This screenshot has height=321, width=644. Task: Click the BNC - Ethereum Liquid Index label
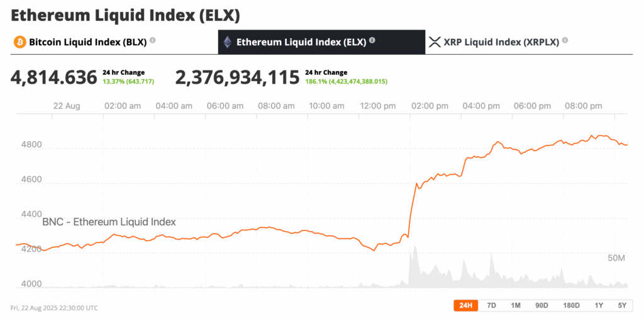pyautogui.click(x=109, y=222)
